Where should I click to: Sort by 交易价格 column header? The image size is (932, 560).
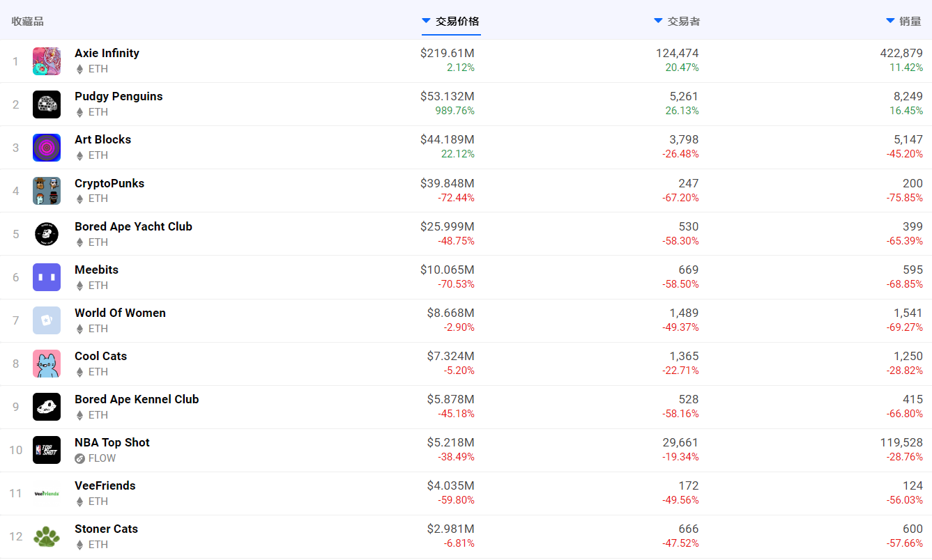tap(451, 22)
